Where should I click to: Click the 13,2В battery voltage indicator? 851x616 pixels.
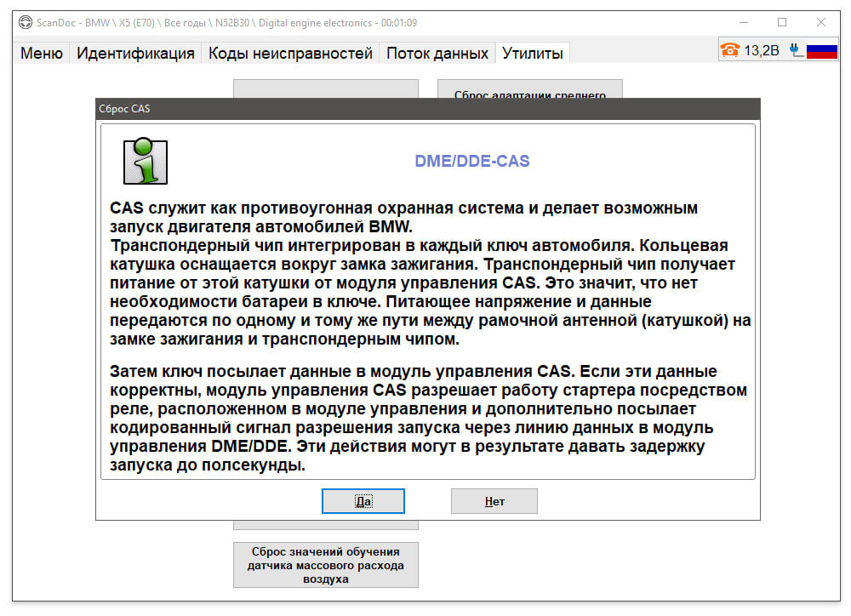pos(762,50)
